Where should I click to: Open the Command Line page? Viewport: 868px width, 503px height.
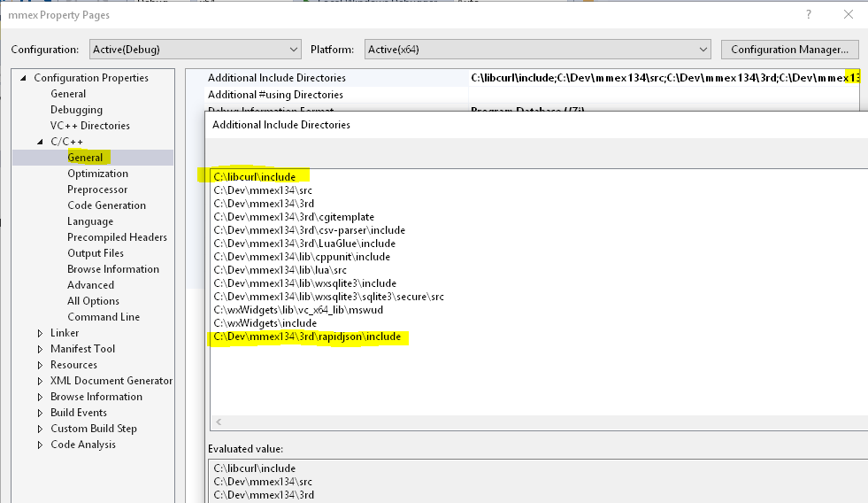point(104,317)
